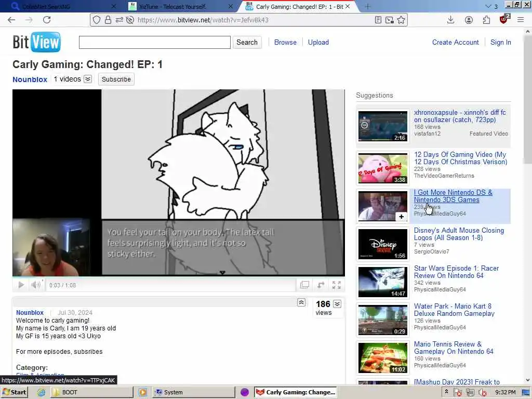This screenshot has width=532, height=399.
Task: Open I Got More Nintendo DS video link
Action: [453, 196]
